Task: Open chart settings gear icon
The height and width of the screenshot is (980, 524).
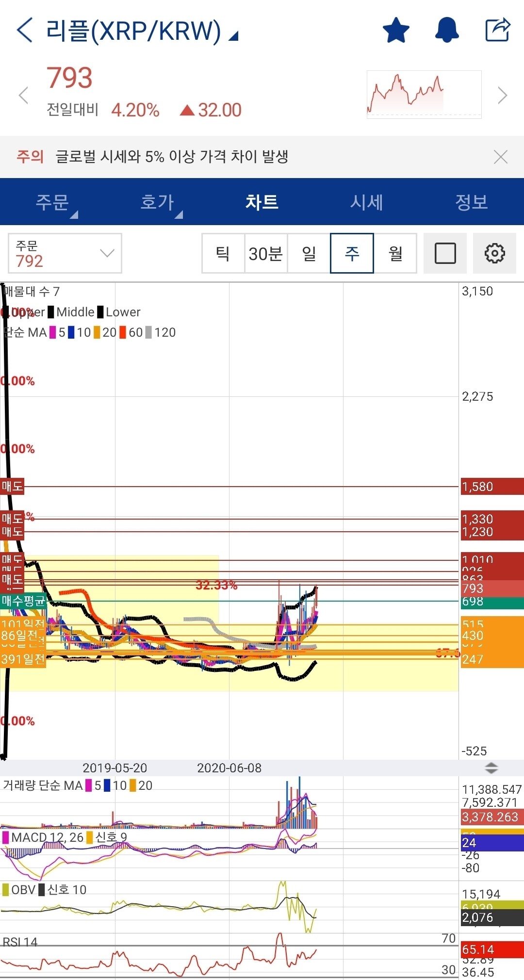Action: (494, 253)
